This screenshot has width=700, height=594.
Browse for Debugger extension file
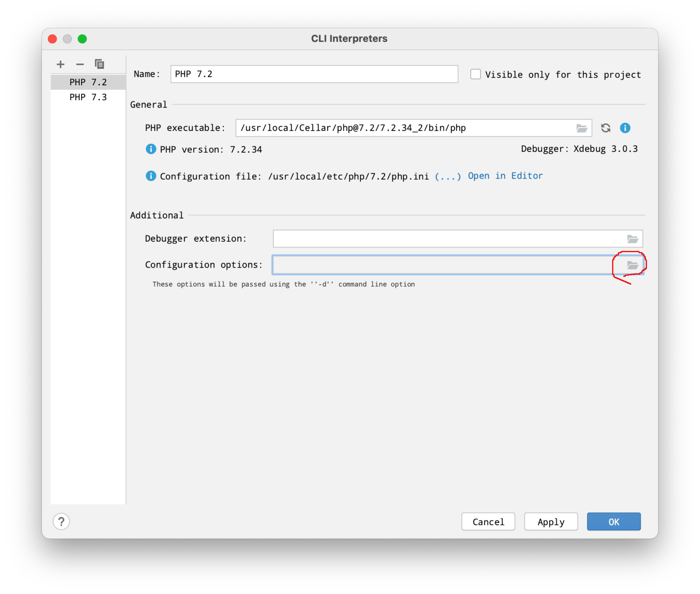point(633,239)
